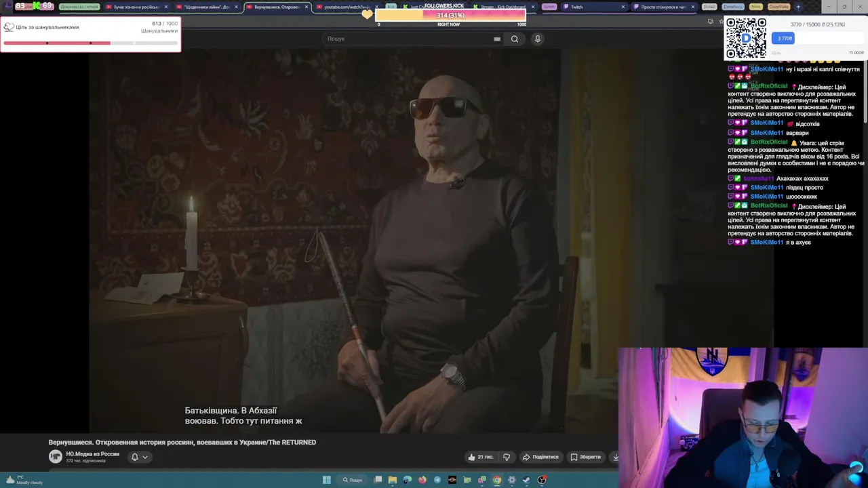Expand the subscription notification dropdown arrow
Viewport: 868px width, 488px height.
pyautogui.click(x=144, y=457)
